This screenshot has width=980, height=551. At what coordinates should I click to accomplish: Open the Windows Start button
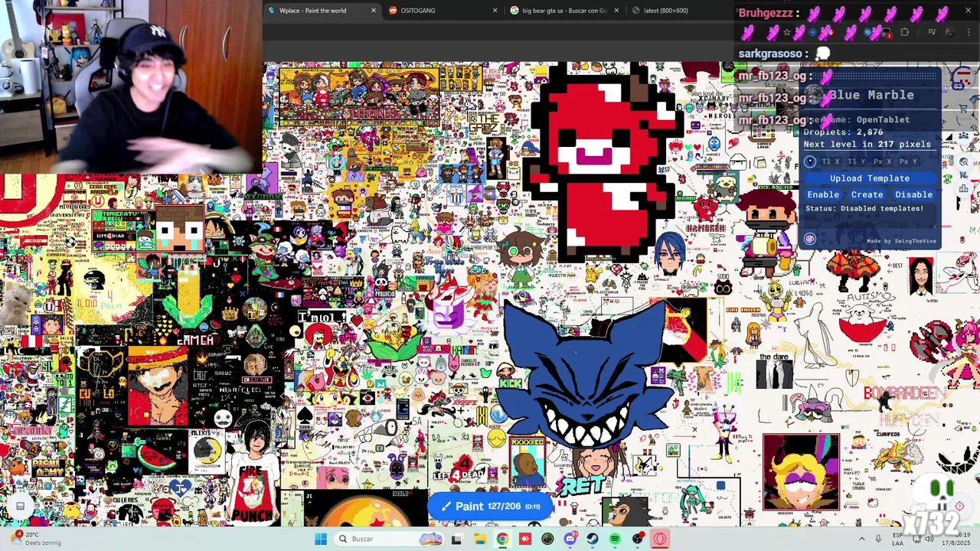pos(321,539)
